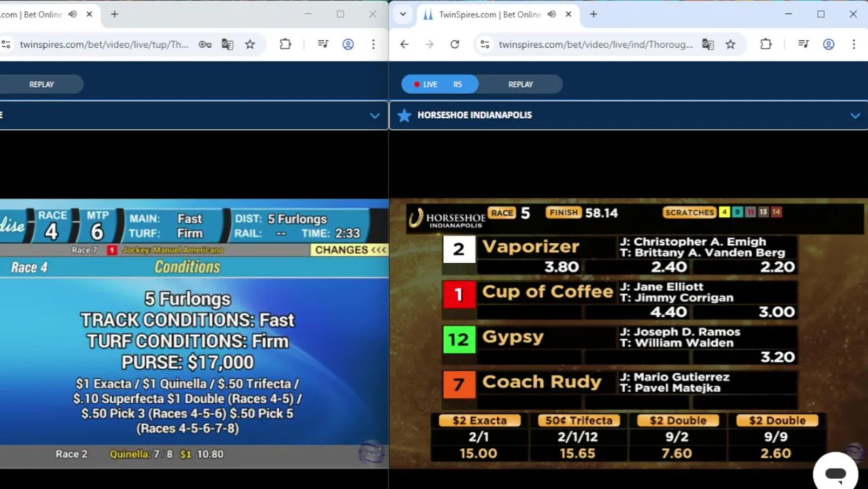Click site info icon in left address bar

(5, 44)
